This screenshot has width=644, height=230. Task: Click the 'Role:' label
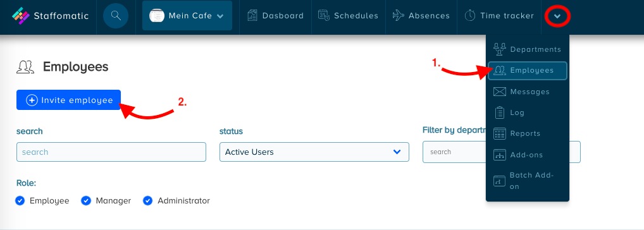pos(27,183)
